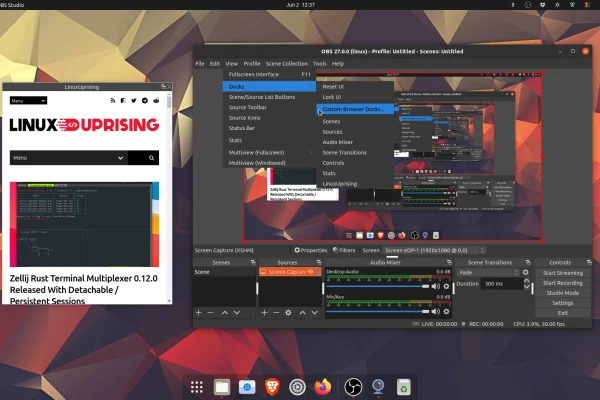Undock the Sources panel via header icon
The image size is (600, 400).
pos(319,263)
